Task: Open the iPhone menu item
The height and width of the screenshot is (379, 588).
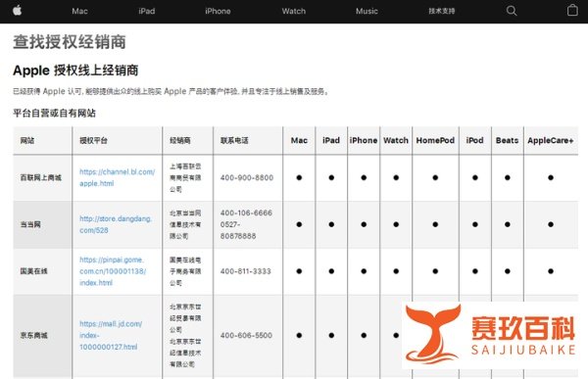Action: click(218, 11)
